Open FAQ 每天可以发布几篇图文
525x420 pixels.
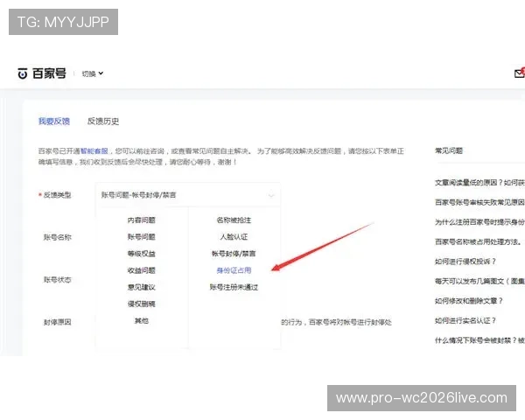coord(479,282)
